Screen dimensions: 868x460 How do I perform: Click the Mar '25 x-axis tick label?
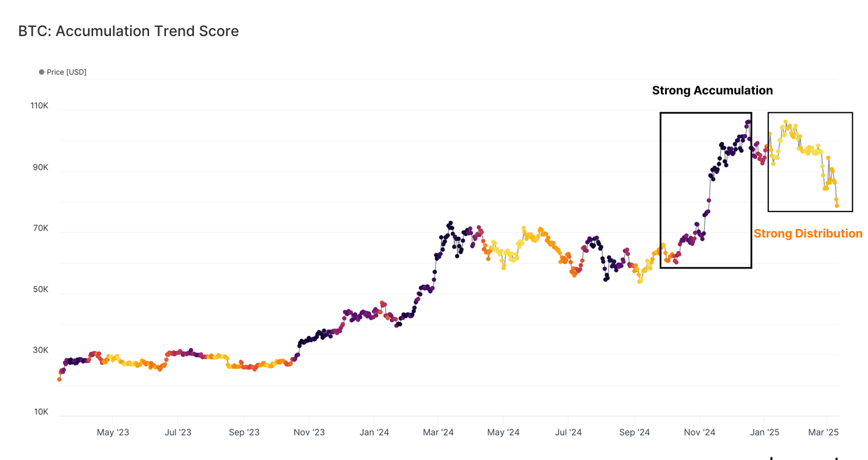click(x=823, y=432)
